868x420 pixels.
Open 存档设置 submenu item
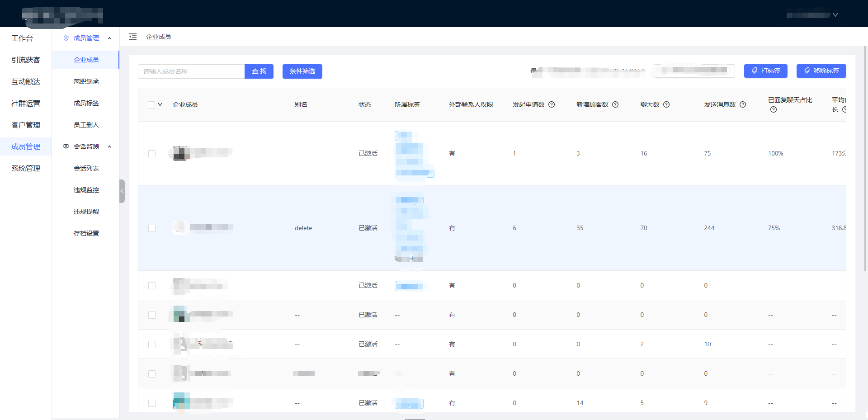[x=86, y=233]
